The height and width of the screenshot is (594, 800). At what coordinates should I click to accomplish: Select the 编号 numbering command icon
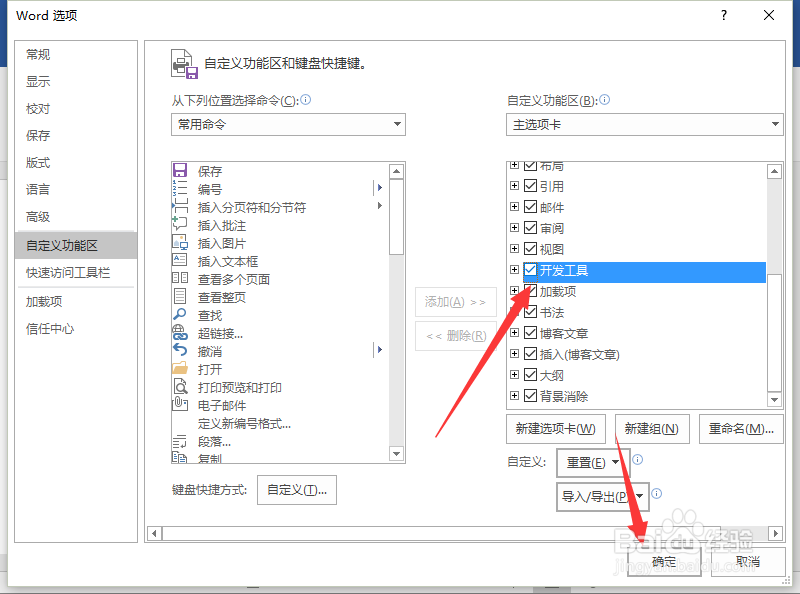tap(182, 188)
